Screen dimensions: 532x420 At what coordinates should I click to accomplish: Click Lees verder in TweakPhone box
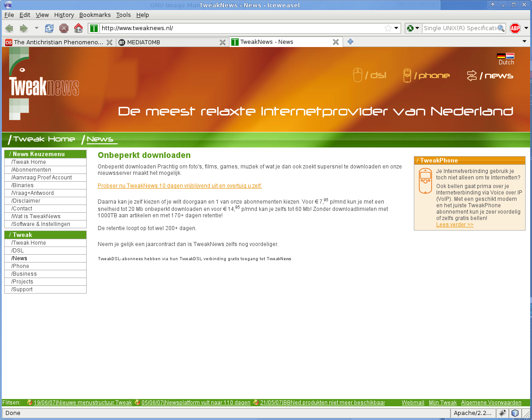(454, 225)
